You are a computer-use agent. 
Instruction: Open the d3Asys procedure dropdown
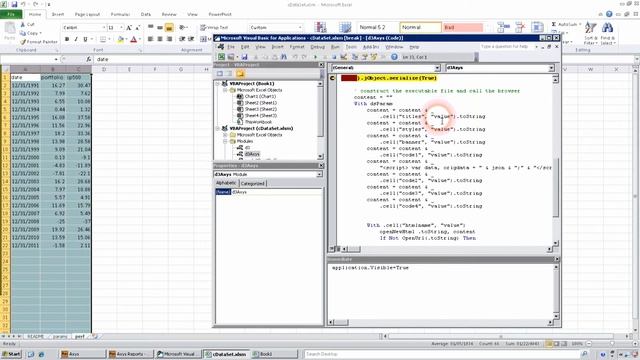tap(551, 68)
